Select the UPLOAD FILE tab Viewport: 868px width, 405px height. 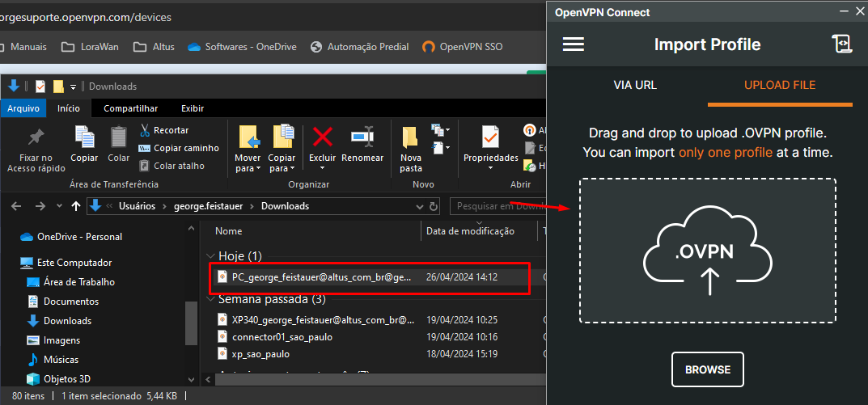pyautogui.click(x=780, y=85)
